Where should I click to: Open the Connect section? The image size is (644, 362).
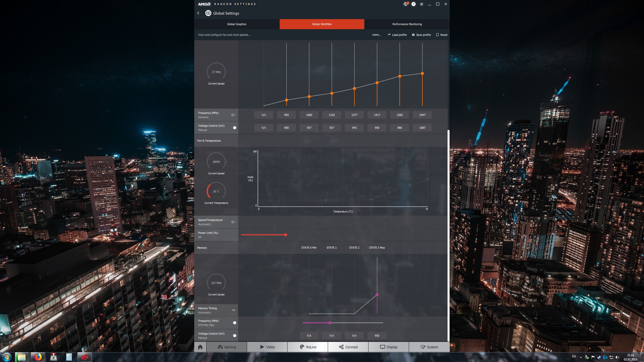pyautogui.click(x=348, y=347)
